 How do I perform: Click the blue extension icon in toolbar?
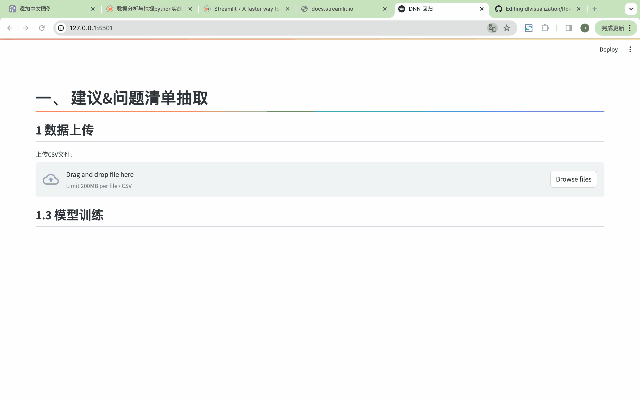[529, 28]
